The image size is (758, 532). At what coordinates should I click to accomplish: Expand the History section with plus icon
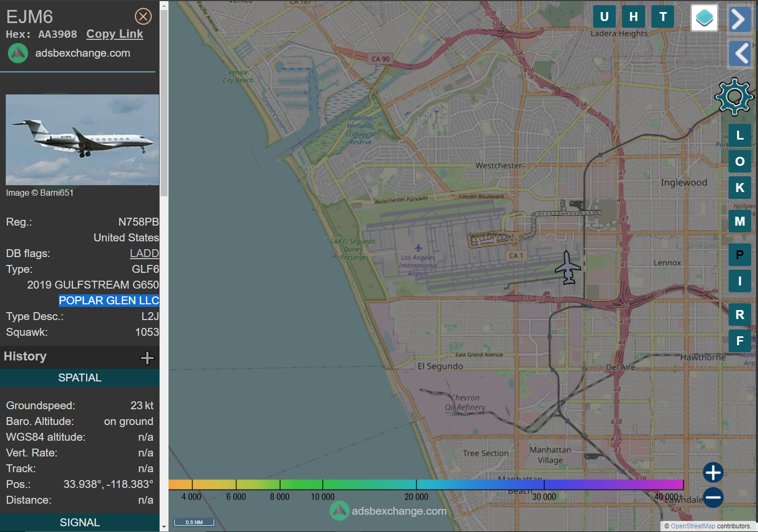(147, 358)
